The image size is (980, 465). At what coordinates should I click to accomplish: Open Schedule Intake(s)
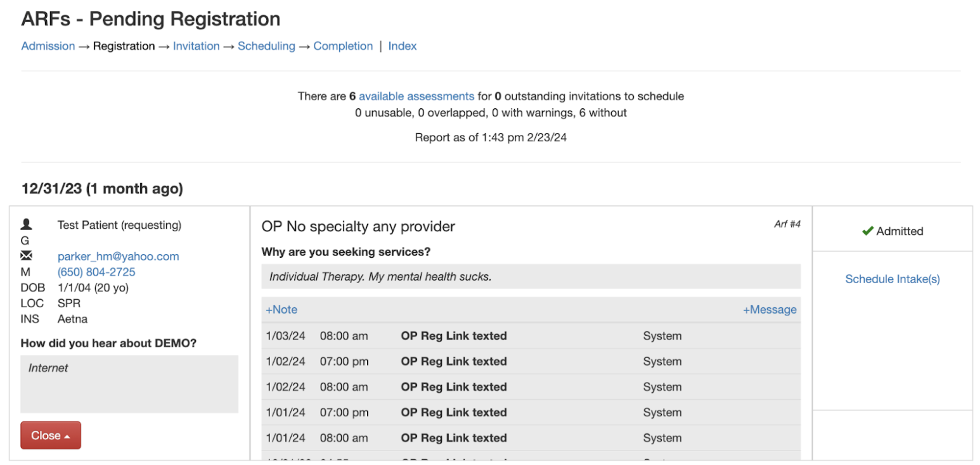[892, 279]
